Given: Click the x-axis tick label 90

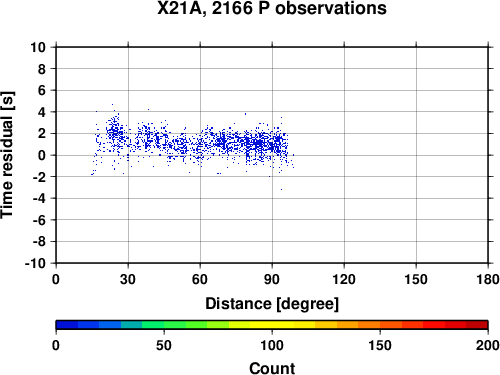Looking at the screenshot, I should coord(272,279).
